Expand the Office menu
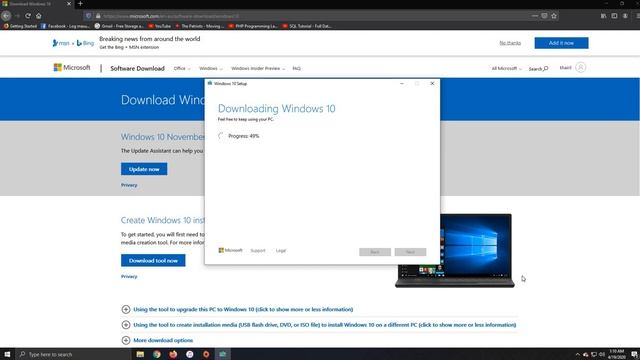 [x=182, y=68]
